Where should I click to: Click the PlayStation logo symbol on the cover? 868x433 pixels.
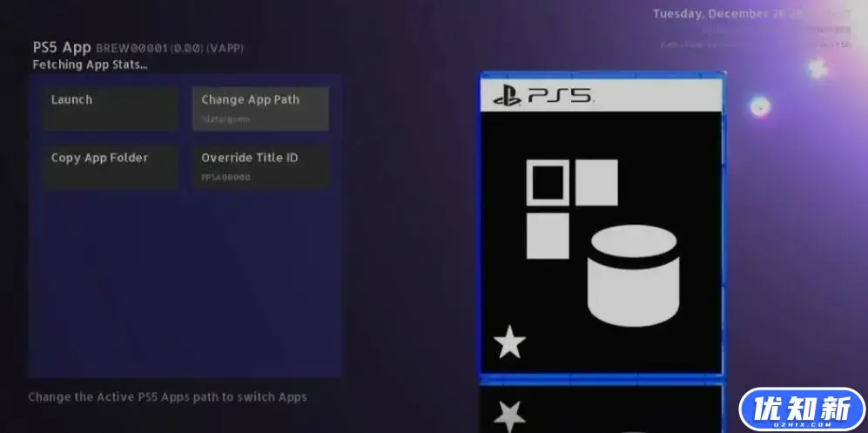click(507, 96)
